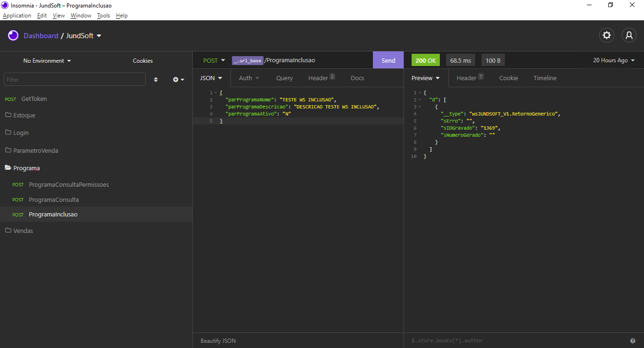Viewport: 644px width, 348px height.
Task: Fold the request JSON at line 1
Action: click(x=215, y=93)
